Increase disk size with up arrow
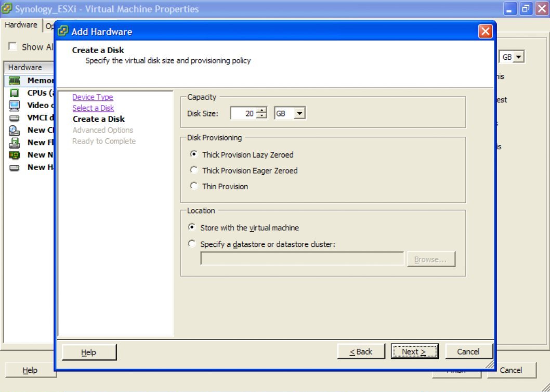The image size is (550, 392). coord(261,110)
